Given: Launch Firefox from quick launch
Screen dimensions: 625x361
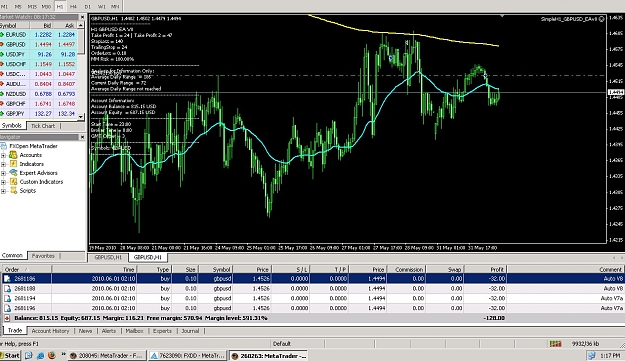Looking at the screenshot, I should [x=51, y=355].
